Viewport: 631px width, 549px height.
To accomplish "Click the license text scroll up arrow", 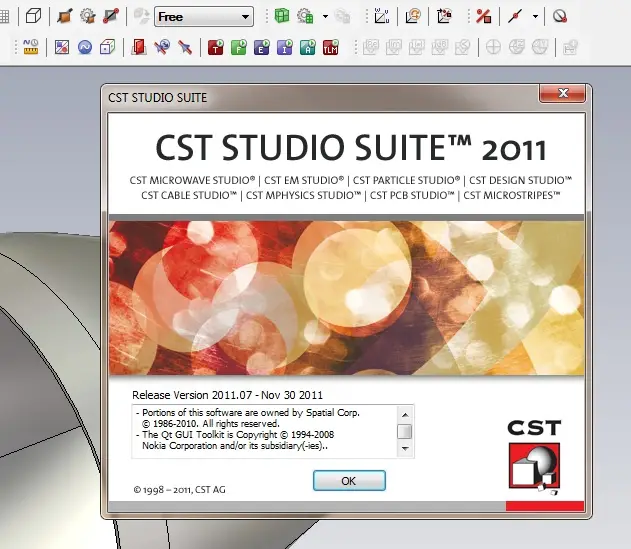I will (405, 415).
